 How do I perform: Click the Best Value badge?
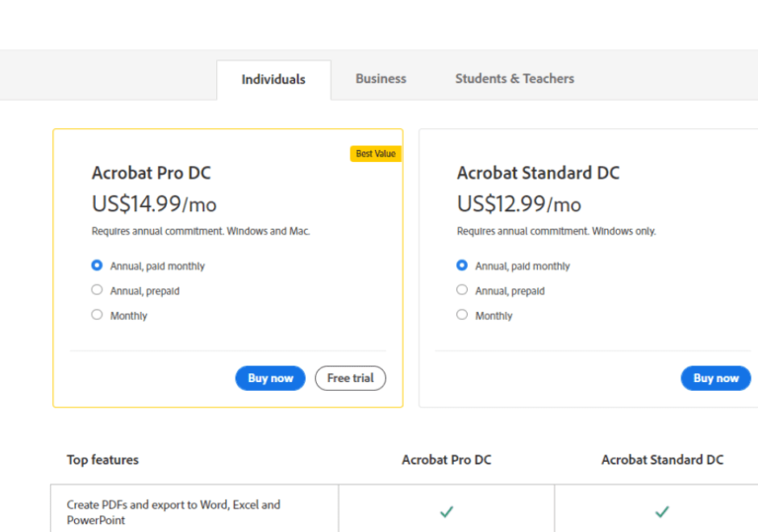tap(376, 154)
